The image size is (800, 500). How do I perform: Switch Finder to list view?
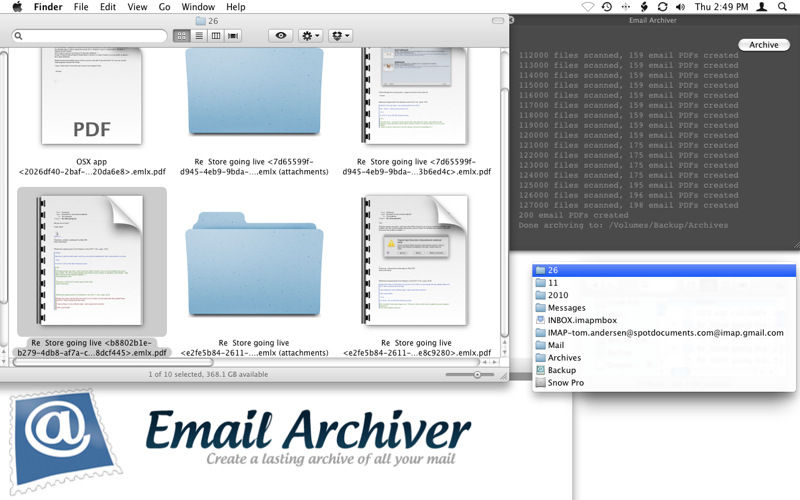point(199,36)
